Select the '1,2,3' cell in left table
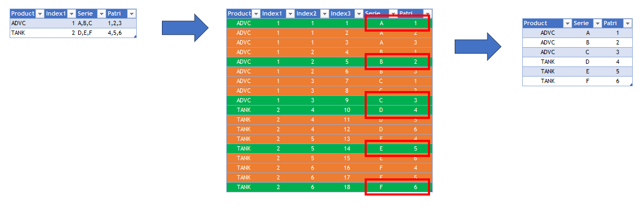 click(122, 24)
